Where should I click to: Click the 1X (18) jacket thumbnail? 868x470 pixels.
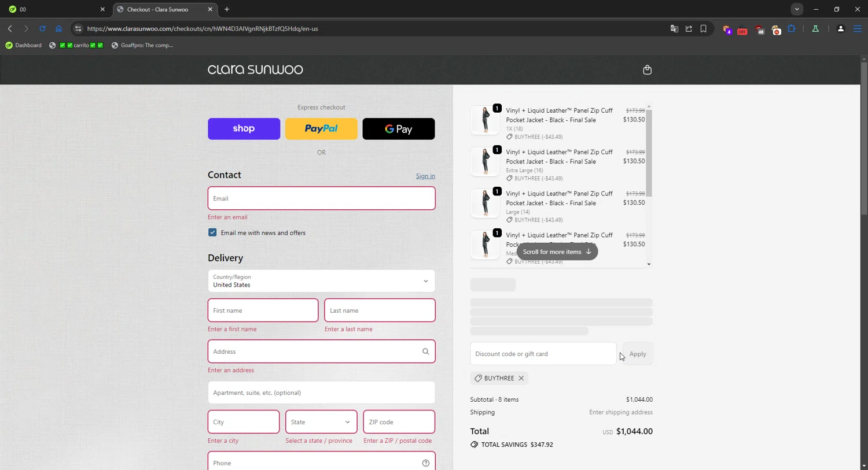[x=485, y=120]
